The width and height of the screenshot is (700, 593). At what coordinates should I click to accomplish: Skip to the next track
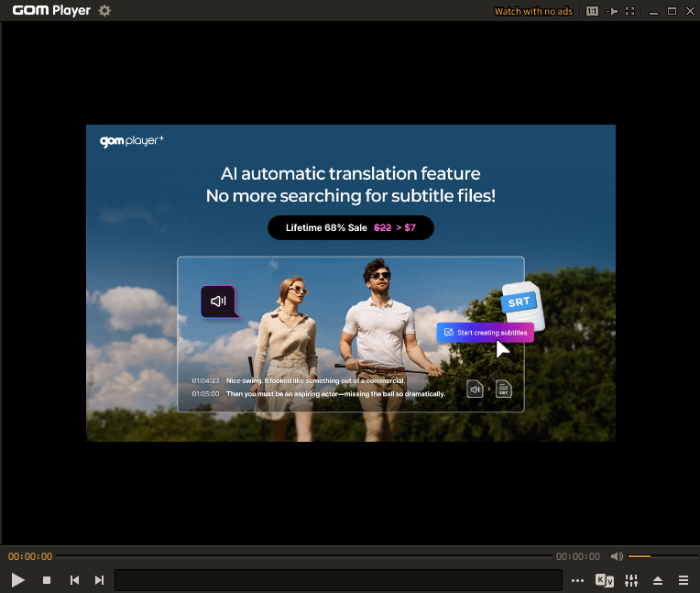click(99, 580)
